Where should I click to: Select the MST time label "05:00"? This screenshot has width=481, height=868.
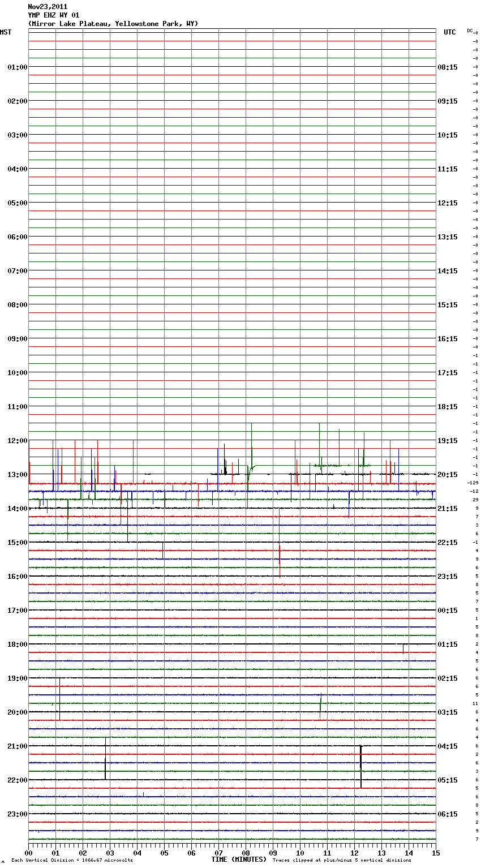click(x=18, y=203)
